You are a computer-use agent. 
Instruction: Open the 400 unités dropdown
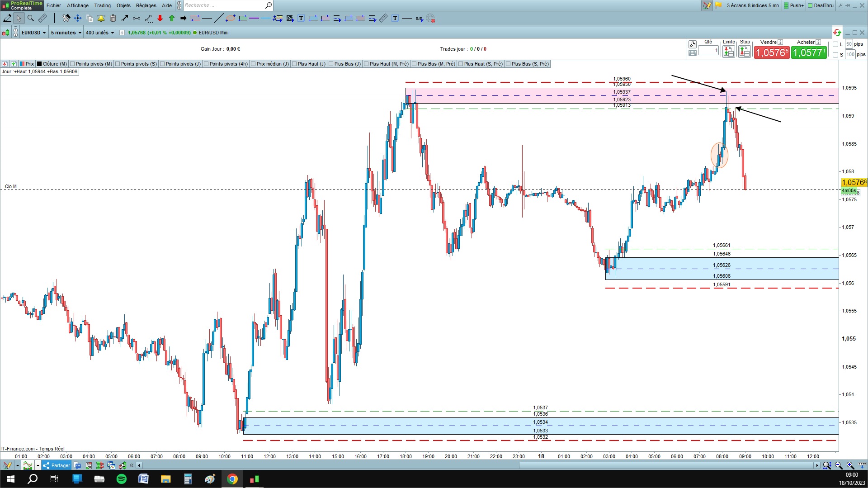coord(100,33)
